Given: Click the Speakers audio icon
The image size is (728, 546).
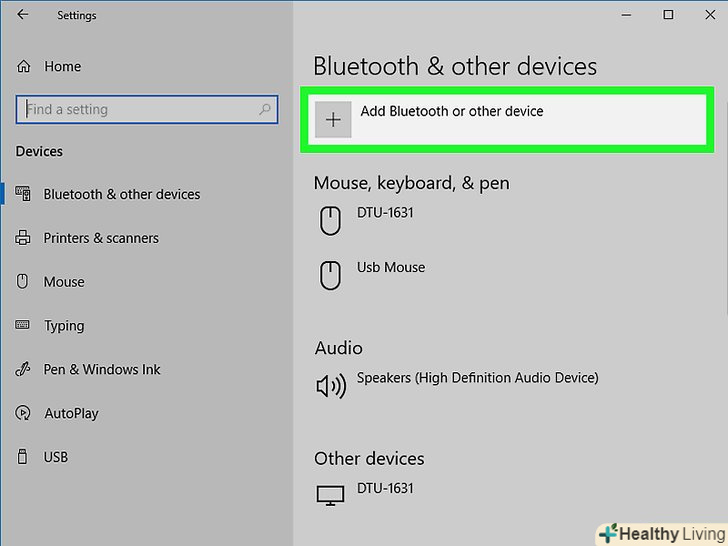Looking at the screenshot, I should (x=330, y=385).
